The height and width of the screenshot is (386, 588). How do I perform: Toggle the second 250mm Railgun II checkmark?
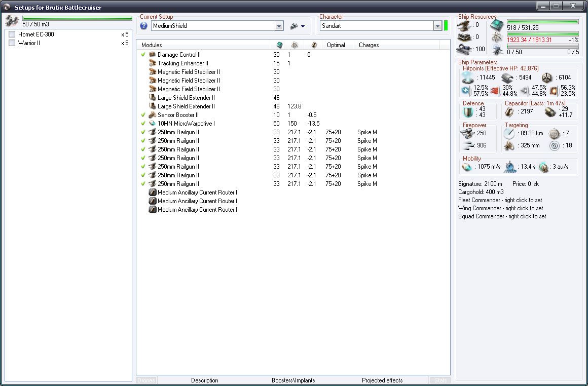[143, 141]
